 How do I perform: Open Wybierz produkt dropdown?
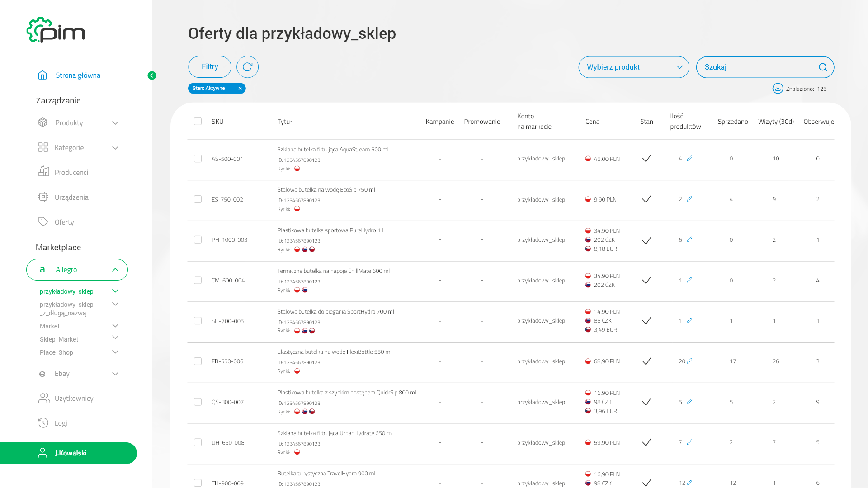pos(634,67)
